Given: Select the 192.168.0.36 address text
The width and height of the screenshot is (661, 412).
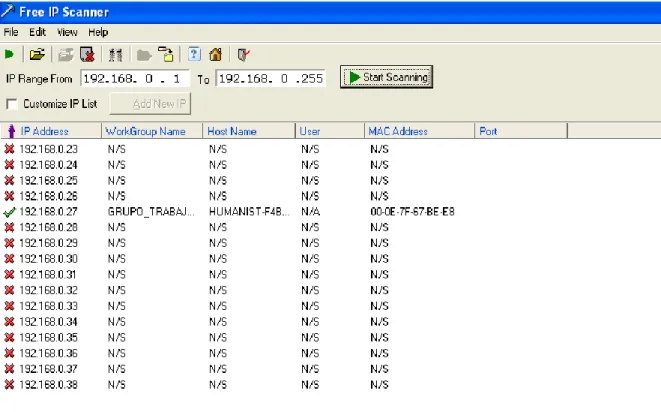Looking at the screenshot, I should point(48,353).
